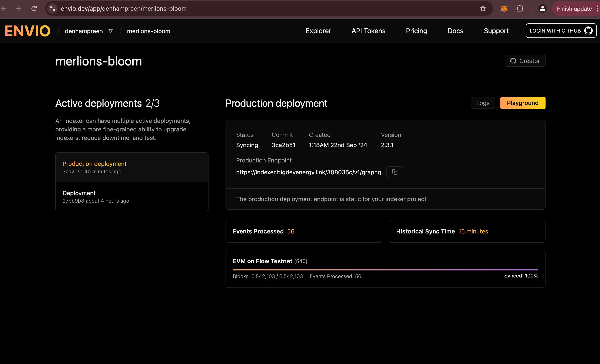Click the merlions-bloom breadcrumb
600x364 pixels.
(x=149, y=31)
